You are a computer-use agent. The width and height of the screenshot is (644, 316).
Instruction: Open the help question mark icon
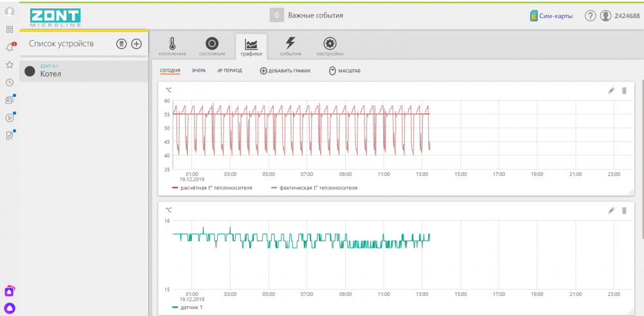[590, 16]
